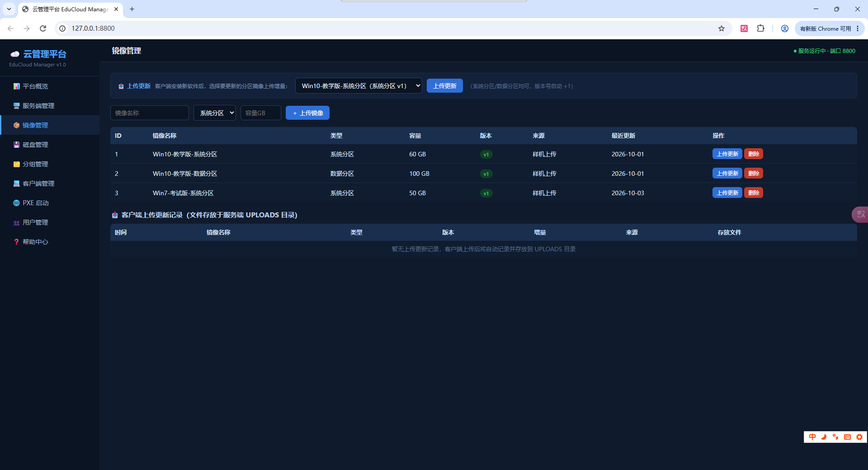Click the 镜像管理 box icon
Screen dimensions: 868x470
click(17, 125)
